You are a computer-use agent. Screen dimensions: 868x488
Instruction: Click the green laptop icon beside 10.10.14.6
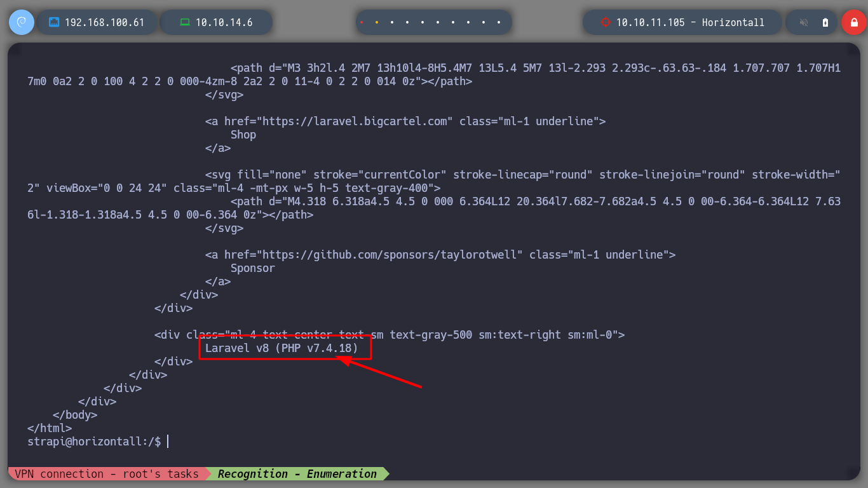185,22
